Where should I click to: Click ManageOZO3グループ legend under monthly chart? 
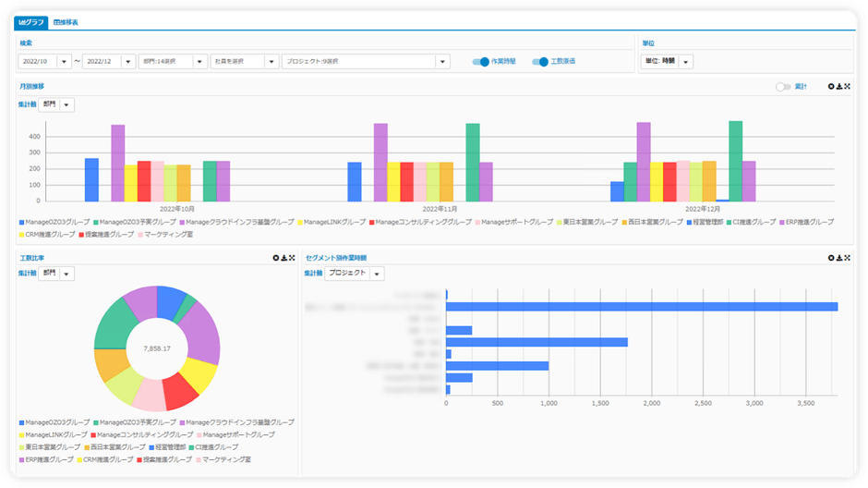(x=55, y=222)
